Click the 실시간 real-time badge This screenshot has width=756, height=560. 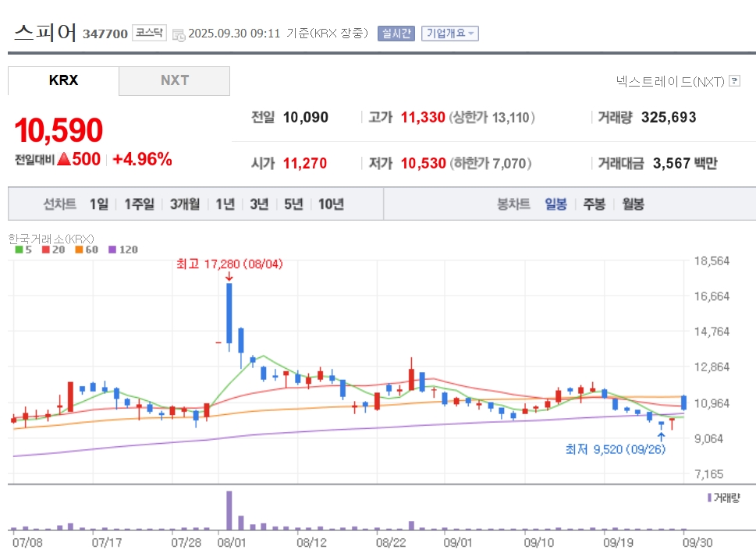396,34
